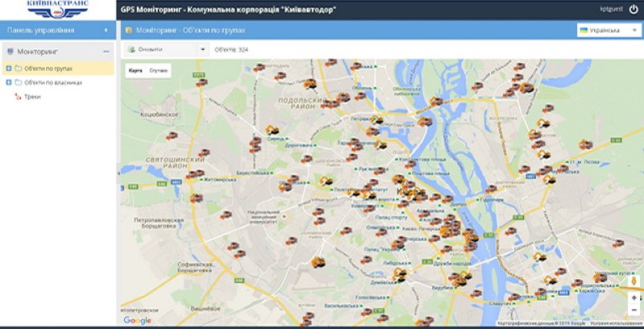Viewport: 644px width, 329px height.
Task: Select the truck marker right of Олімпійська station
Action: [x=381, y=232]
